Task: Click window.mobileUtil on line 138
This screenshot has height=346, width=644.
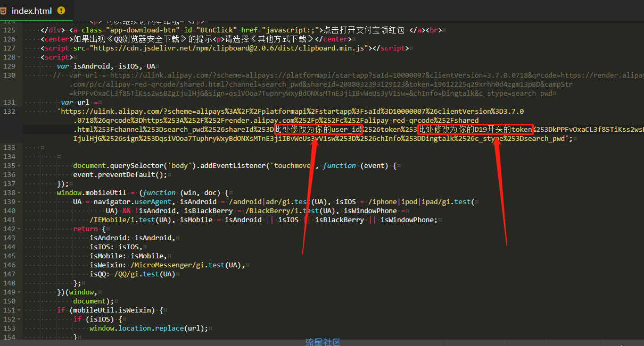Action: click(x=92, y=193)
